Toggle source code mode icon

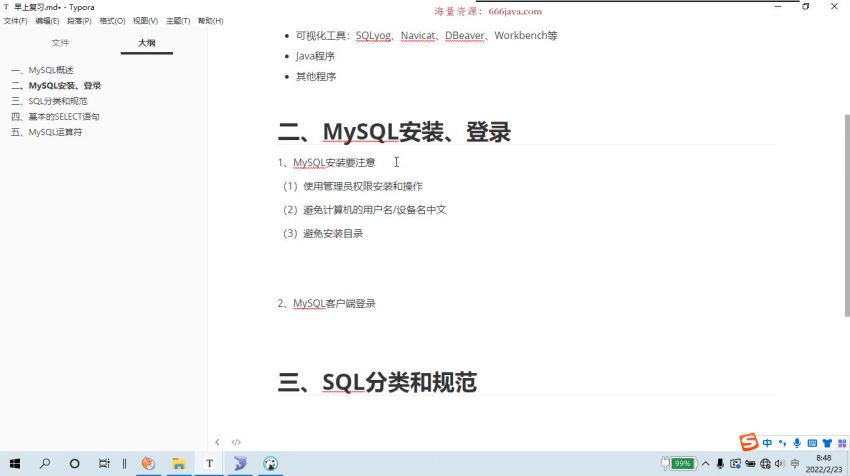tap(236, 442)
